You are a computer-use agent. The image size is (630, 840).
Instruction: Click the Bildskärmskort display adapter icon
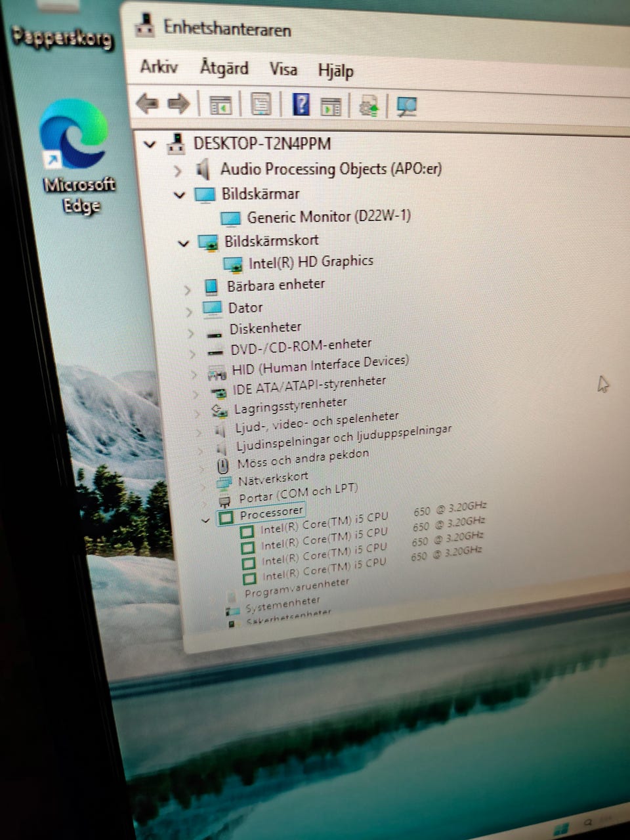208,241
